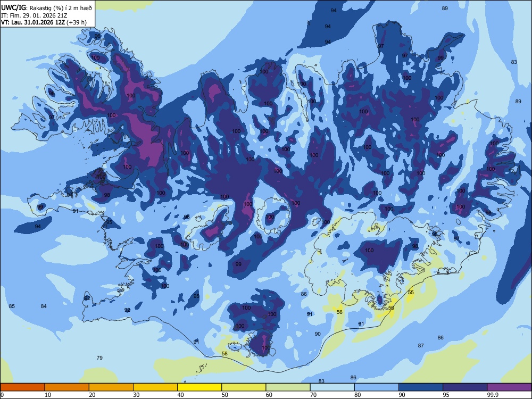Select the orange 10–20 legend color block
The height and width of the screenshot is (399, 532).
click(x=67, y=387)
